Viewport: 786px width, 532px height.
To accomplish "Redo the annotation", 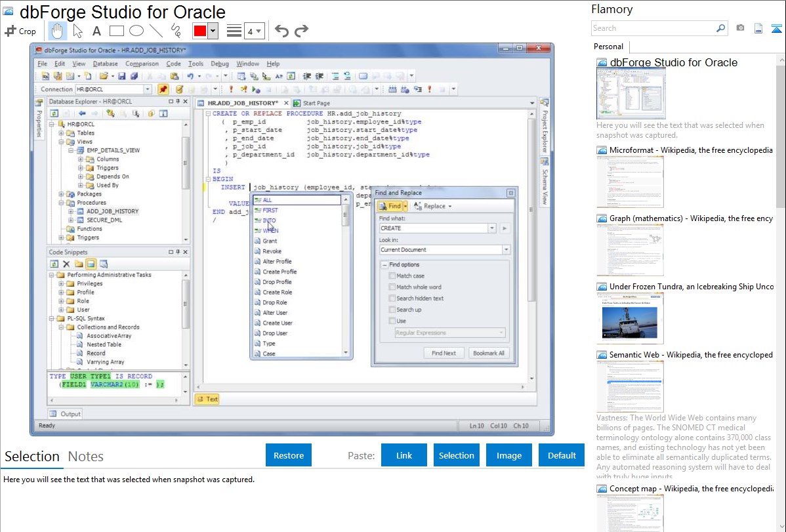I will pos(301,31).
